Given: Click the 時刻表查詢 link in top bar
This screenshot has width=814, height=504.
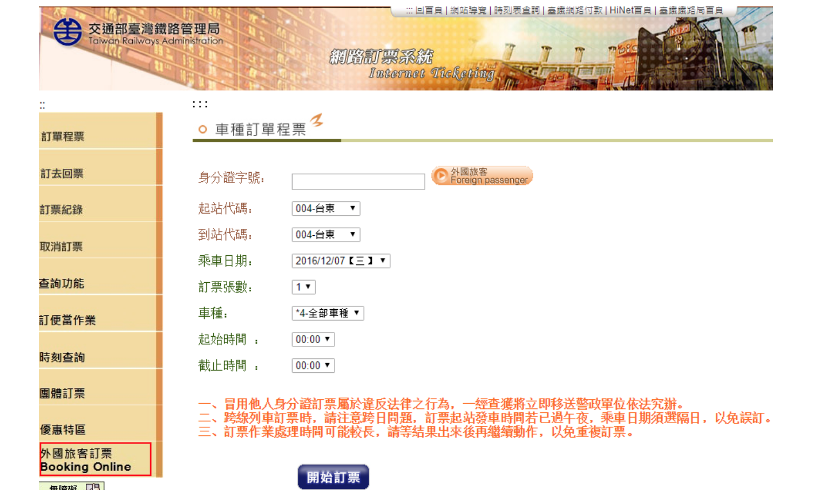Looking at the screenshot, I should (x=517, y=10).
